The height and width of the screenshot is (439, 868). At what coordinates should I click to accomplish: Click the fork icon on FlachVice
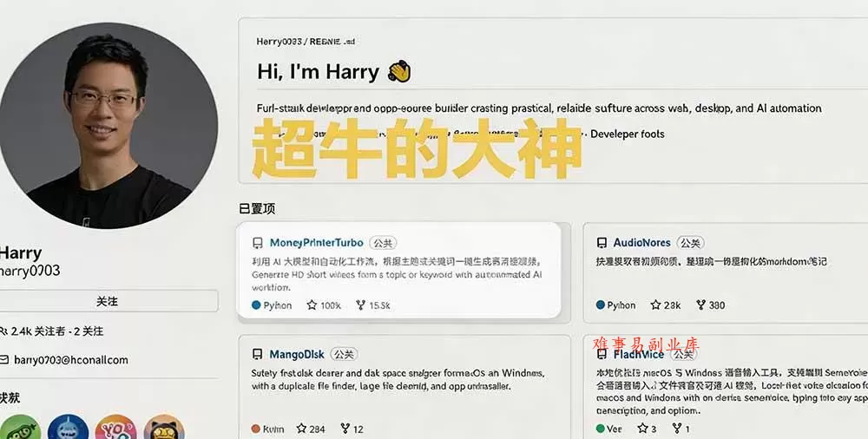pos(677,429)
